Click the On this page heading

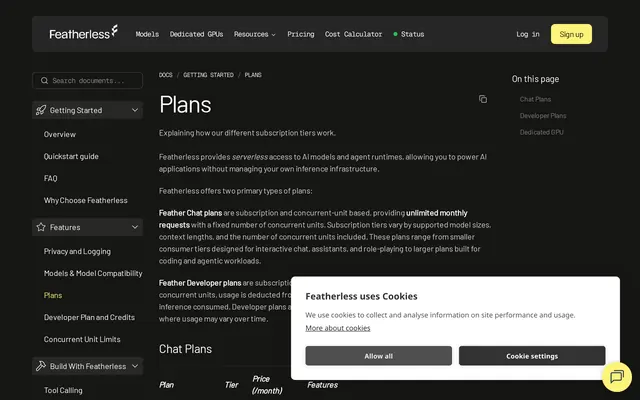click(x=535, y=79)
